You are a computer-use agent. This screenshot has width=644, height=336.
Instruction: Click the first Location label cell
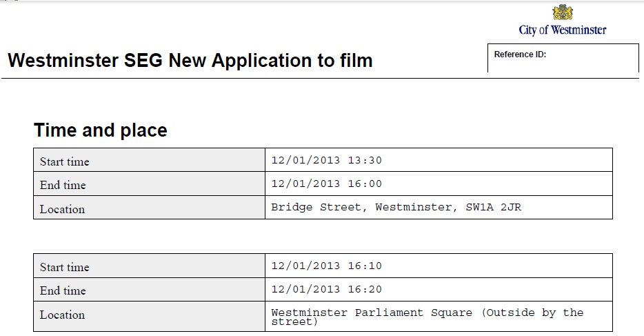[149, 207]
